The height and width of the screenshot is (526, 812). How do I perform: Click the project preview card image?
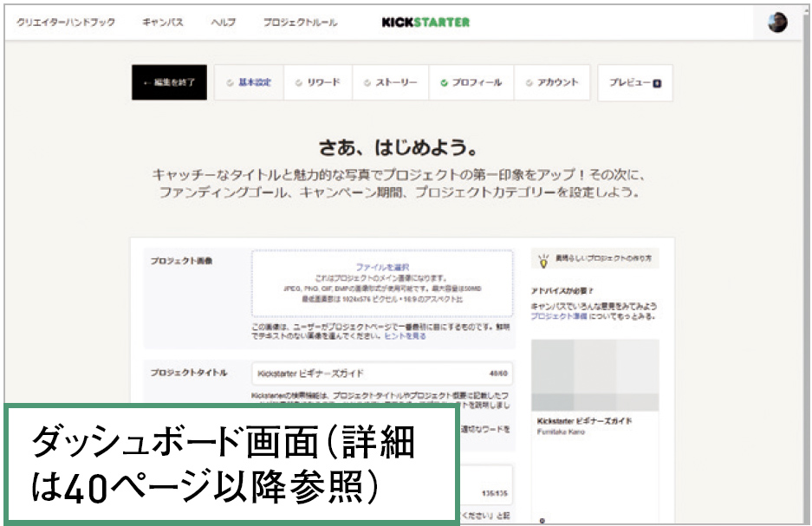[x=595, y=375]
